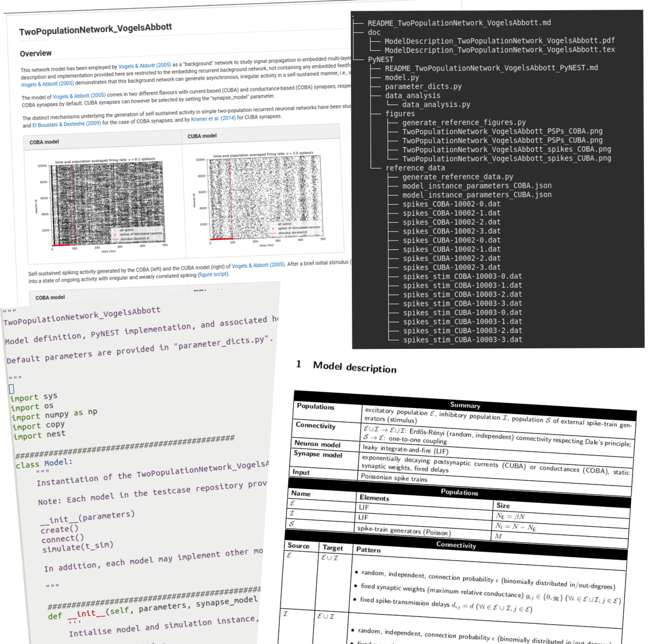Click the "import numpy as np" code line

coord(54,414)
